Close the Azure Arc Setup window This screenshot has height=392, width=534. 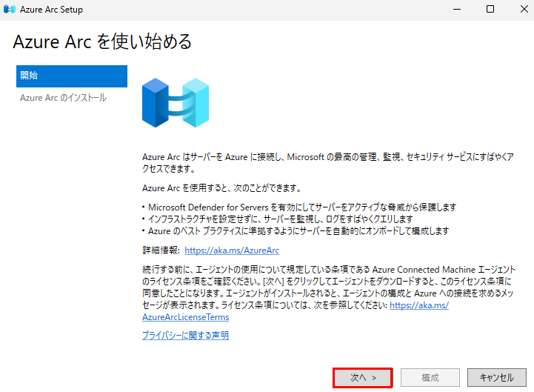click(524, 9)
